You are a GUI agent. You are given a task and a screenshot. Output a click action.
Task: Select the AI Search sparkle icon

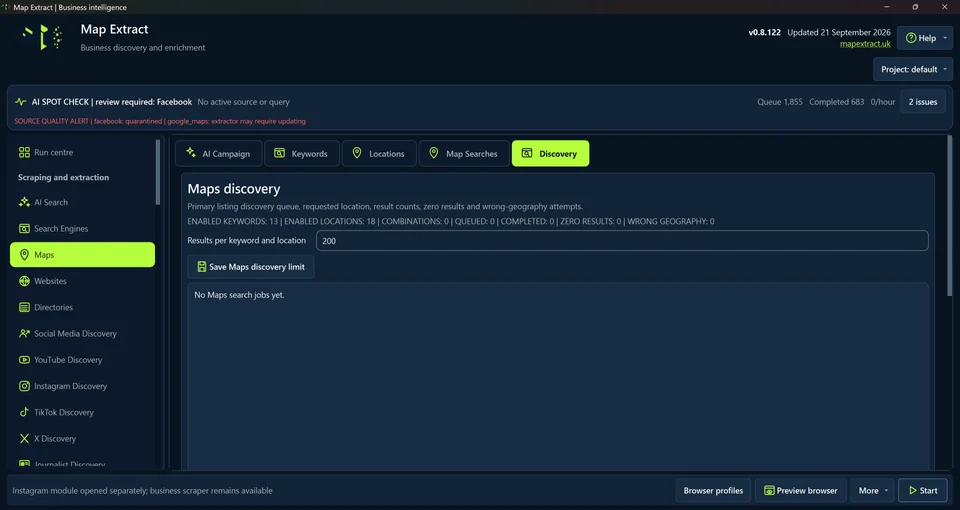24,202
